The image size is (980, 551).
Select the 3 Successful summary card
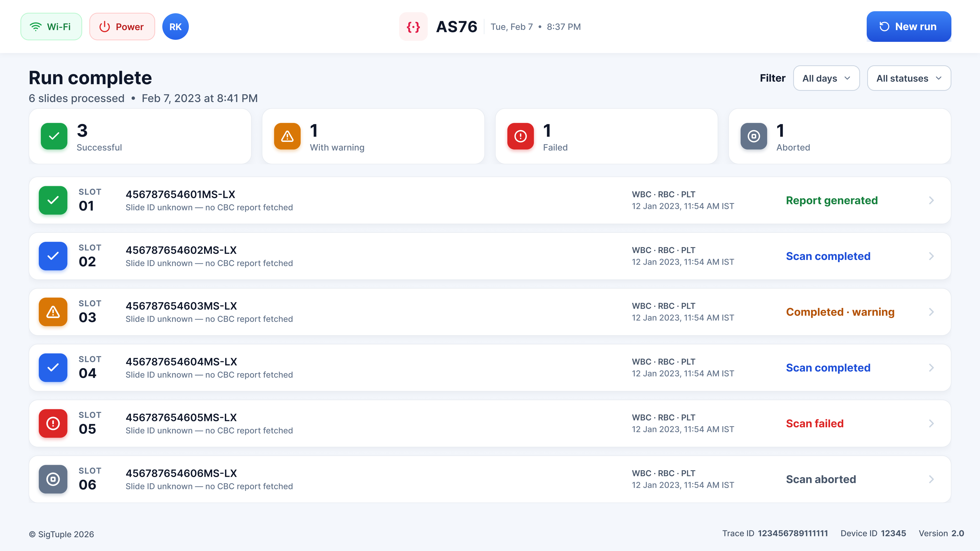pyautogui.click(x=140, y=136)
